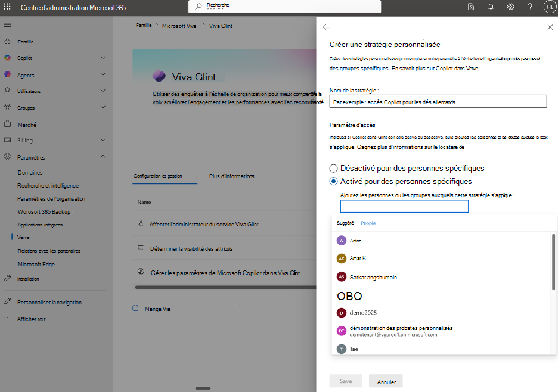Click the Nom de la stratégie field
Viewport: 558px width, 392px height.
click(438, 102)
